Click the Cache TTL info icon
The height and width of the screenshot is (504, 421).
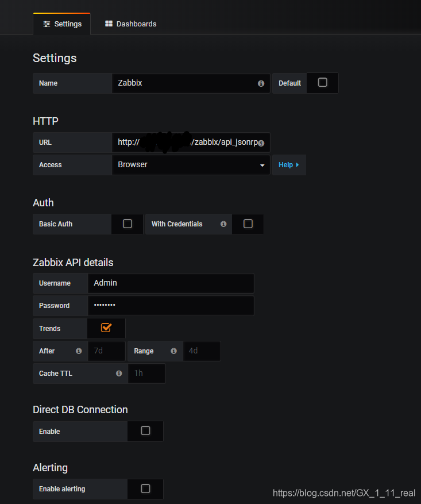point(119,374)
